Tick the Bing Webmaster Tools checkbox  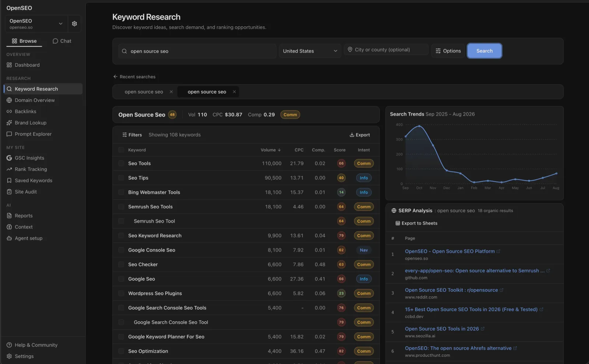(121, 192)
